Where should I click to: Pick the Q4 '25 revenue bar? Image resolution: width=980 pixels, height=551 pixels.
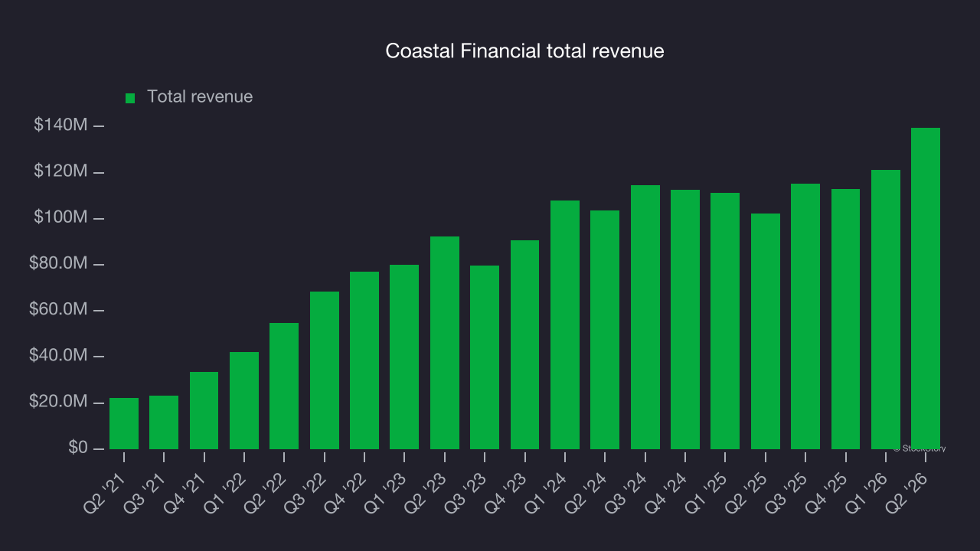click(x=845, y=319)
